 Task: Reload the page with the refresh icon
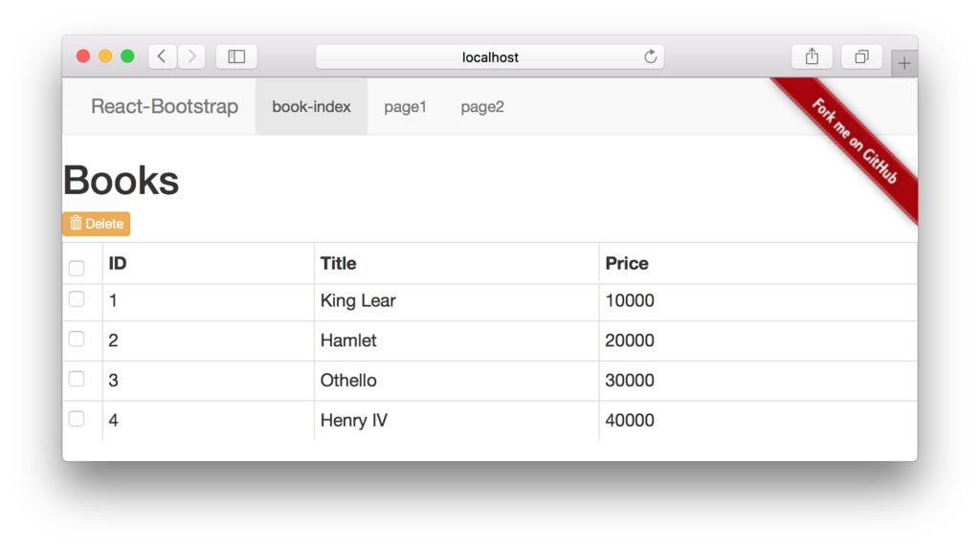[651, 57]
